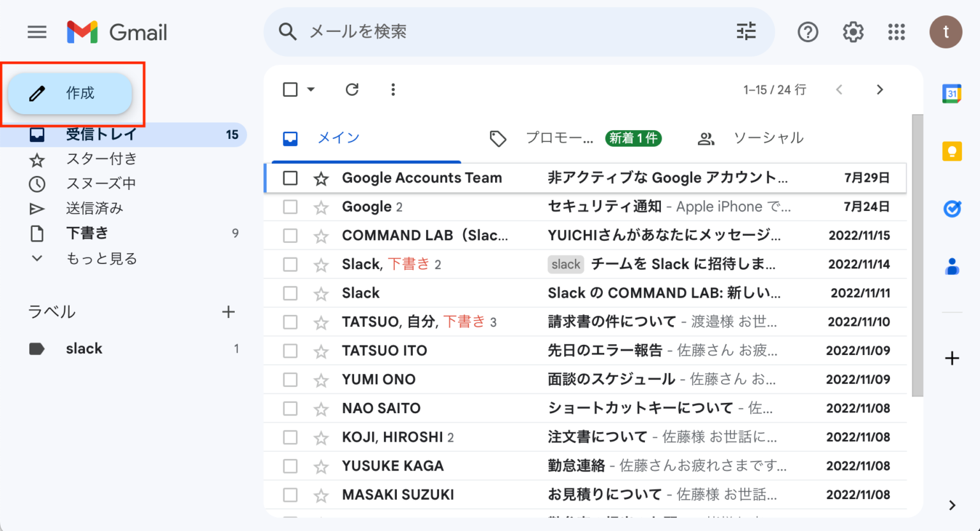Open the more options three-dot menu
This screenshot has height=531, width=980.
pos(393,89)
